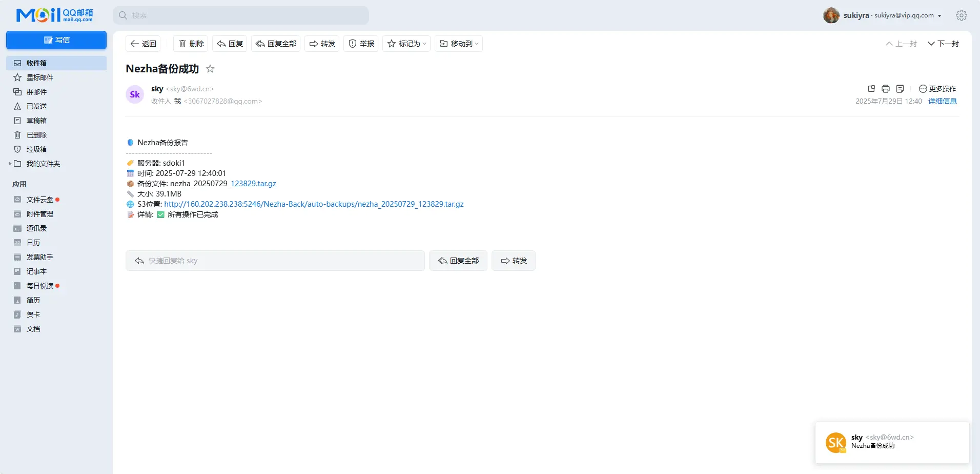980x474 pixels.
Task: Open the 移动到 dropdown
Action: click(x=459, y=44)
